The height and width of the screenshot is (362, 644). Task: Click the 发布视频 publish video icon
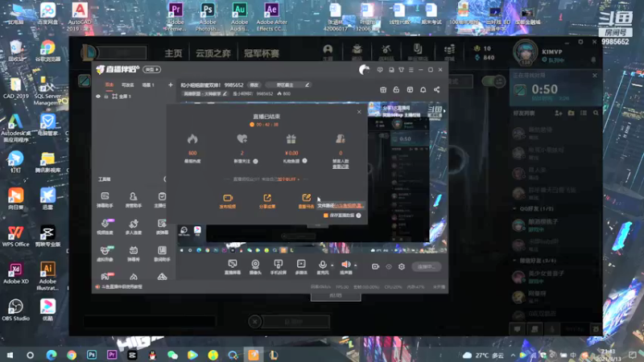[x=228, y=198]
